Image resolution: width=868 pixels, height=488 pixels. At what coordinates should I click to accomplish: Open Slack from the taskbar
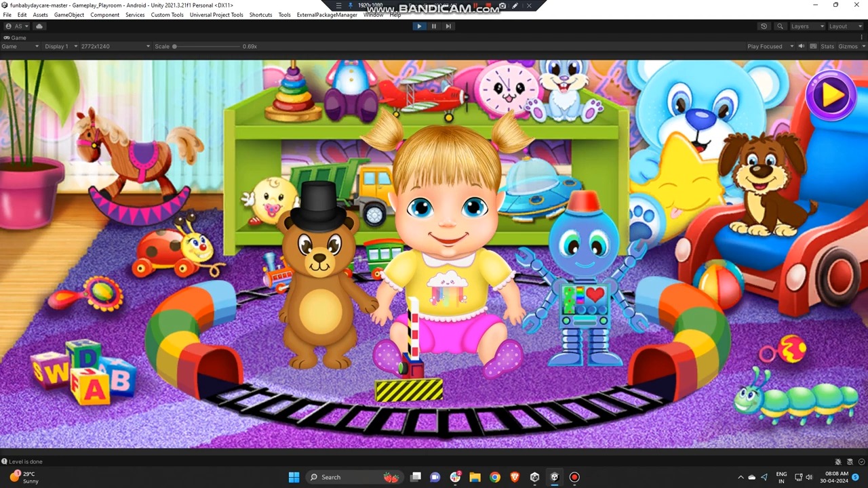click(x=455, y=477)
